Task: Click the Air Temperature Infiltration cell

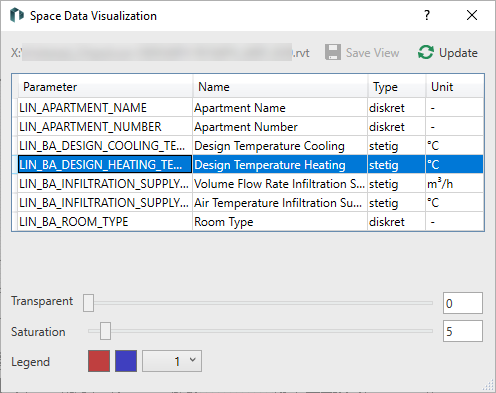Action: [280, 203]
